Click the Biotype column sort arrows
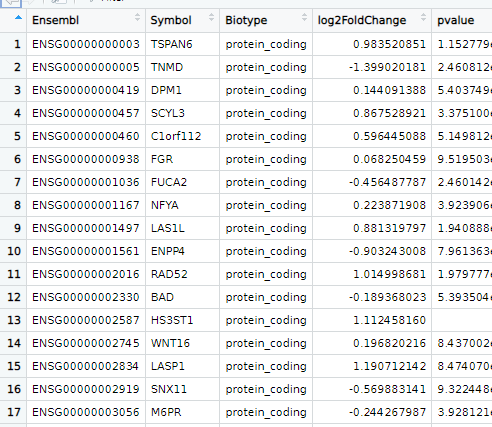 tap(304, 17)
